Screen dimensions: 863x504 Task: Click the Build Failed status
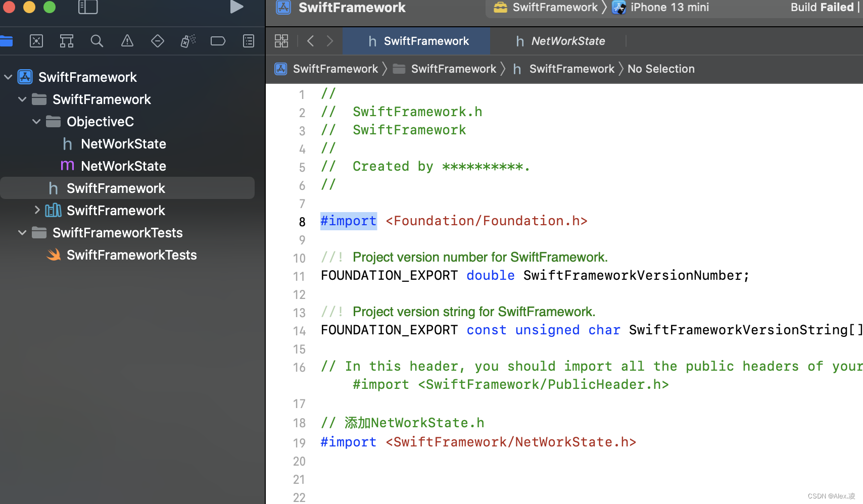822,7
